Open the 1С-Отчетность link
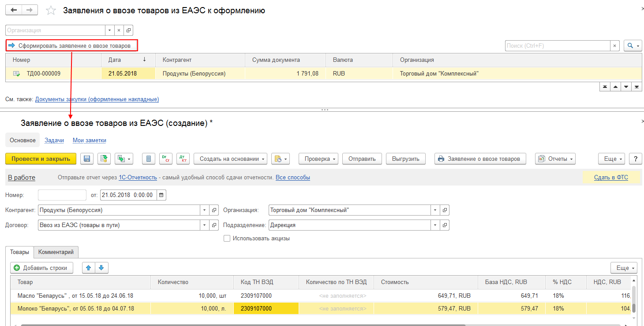The width and height of the screenshot is (644, 326). (x=138, y=178)
